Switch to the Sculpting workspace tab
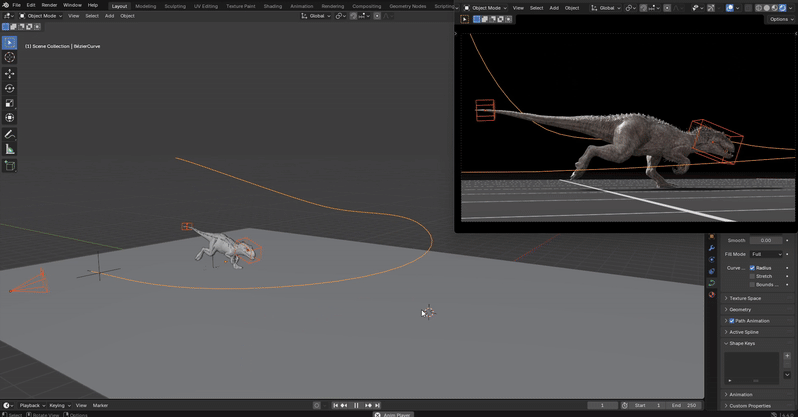This screenshot has width=798, height=417. pos(175,6)
